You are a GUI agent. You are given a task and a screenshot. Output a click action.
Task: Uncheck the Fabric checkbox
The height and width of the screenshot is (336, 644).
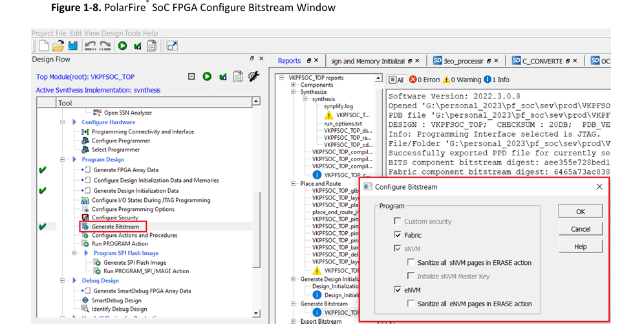[x=397, y=235]
